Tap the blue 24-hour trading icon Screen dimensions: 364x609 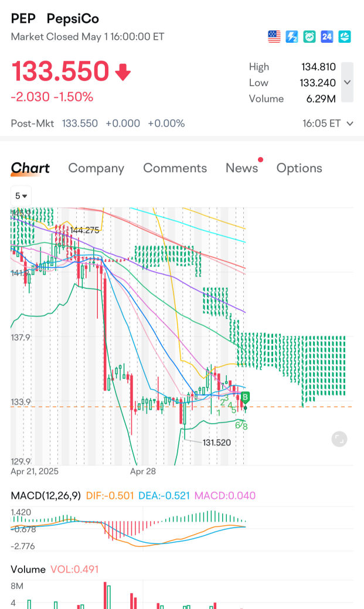[327, 37]
